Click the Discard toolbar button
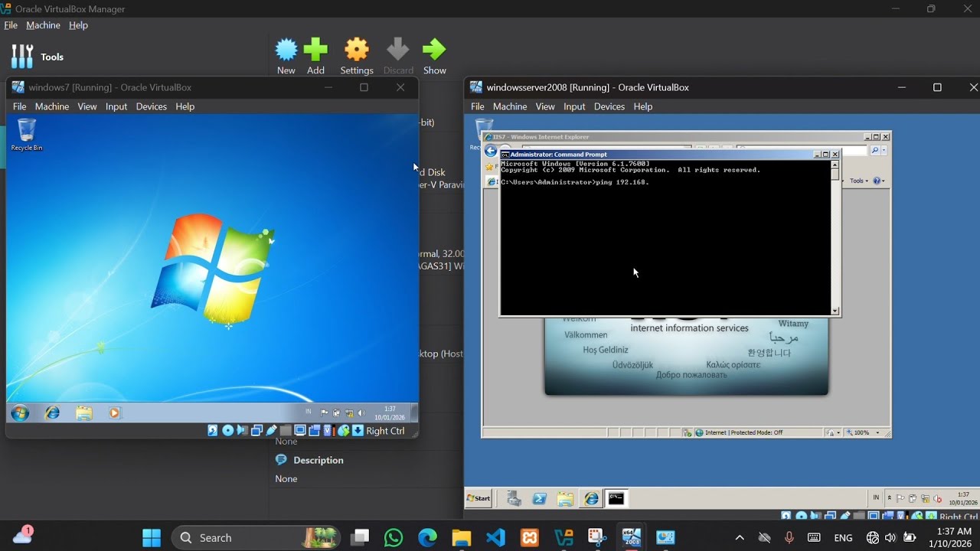Screen dimensions: 980x551 click(398, 57)
